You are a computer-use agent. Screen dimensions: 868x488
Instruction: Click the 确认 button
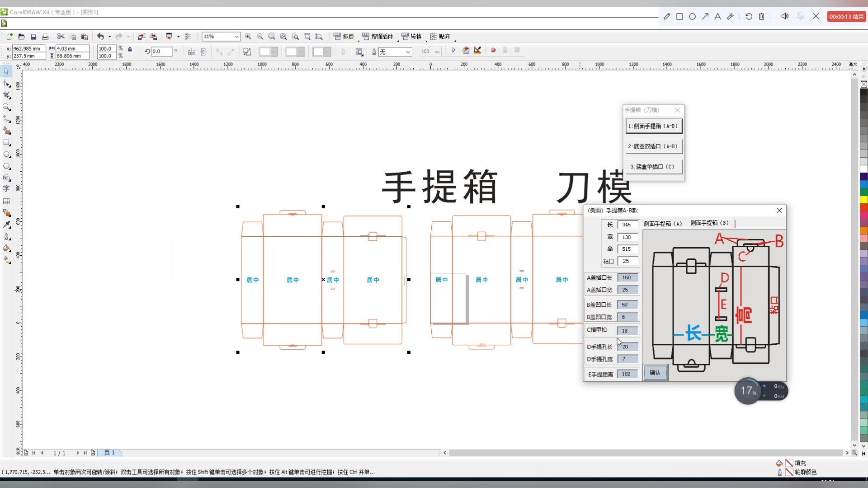tap(655, 373)
